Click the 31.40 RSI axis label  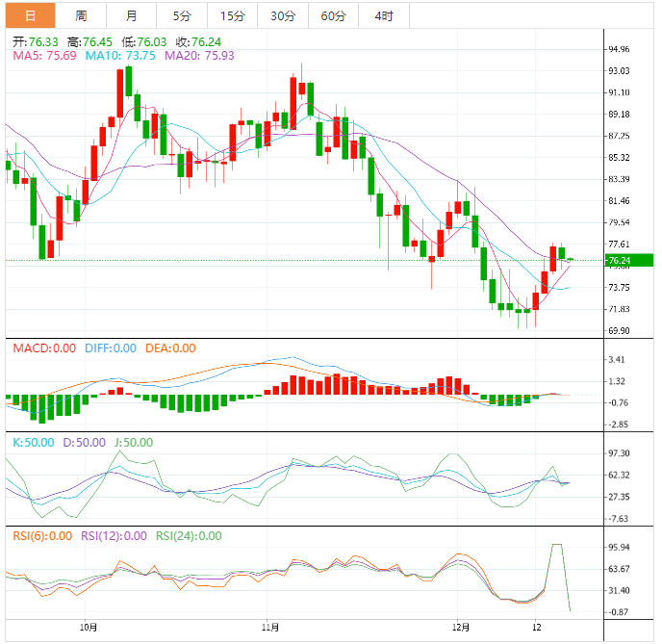(x=619, y=591)
